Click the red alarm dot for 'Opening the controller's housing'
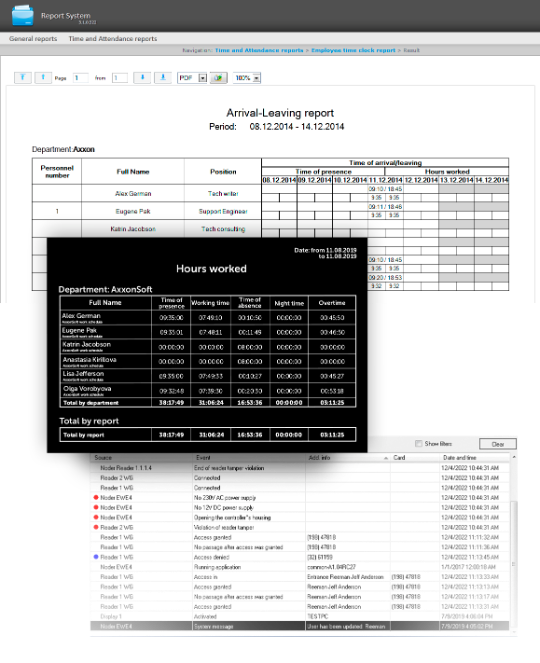Image resolution: width=540 pixels, height=663 pixels. click(96, 517)
